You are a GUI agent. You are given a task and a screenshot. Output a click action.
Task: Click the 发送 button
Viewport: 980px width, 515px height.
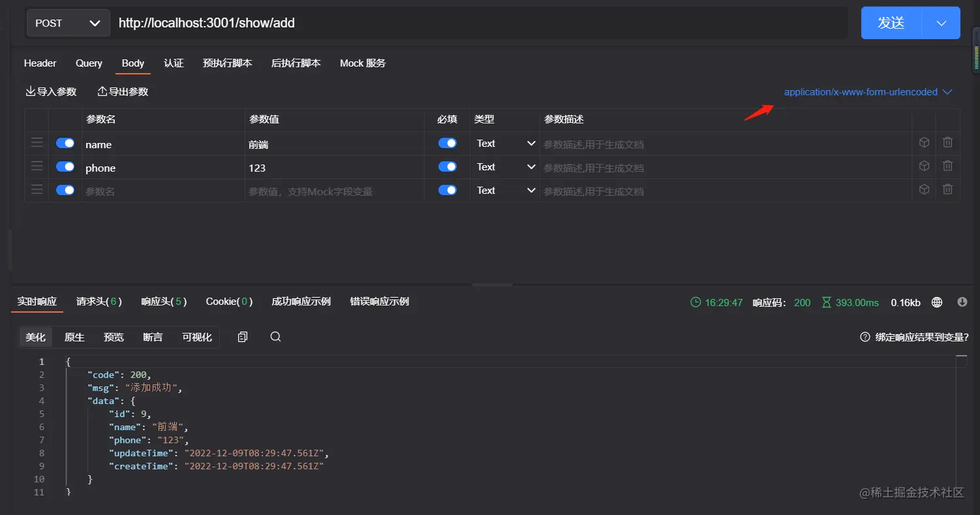pos(891,23)
